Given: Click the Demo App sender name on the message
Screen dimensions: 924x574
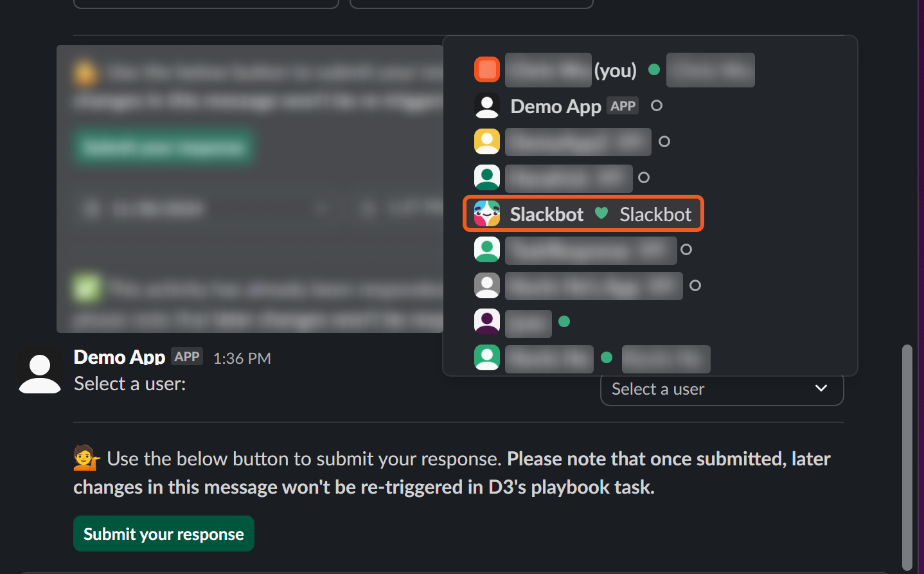Looking at the screenshot, I should click(x=120, y=357).
